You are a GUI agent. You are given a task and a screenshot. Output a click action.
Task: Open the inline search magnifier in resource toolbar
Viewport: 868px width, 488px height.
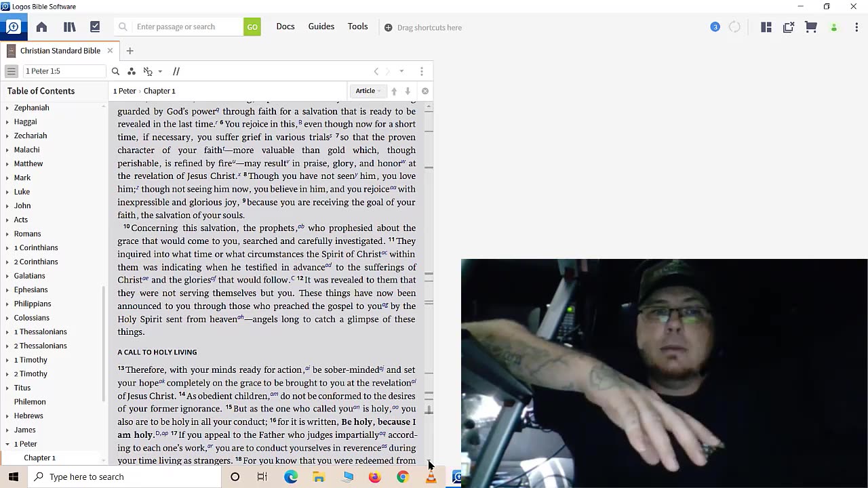[115, 71]
